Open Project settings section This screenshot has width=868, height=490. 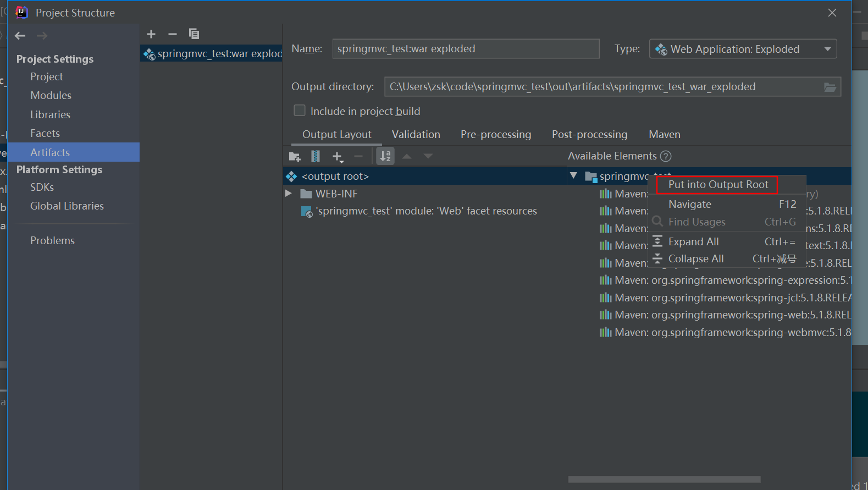tap(47, 77)
